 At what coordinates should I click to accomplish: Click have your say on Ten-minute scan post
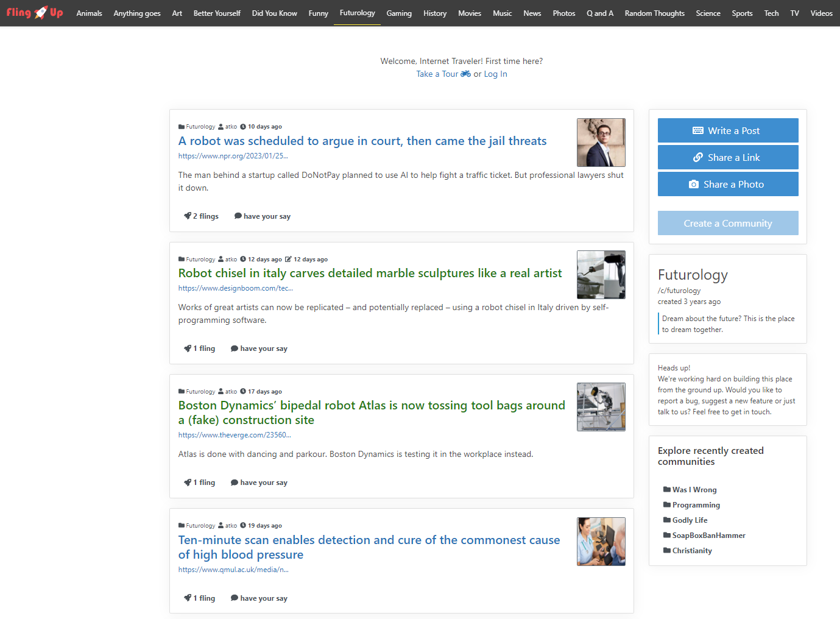tap(259, 598)
